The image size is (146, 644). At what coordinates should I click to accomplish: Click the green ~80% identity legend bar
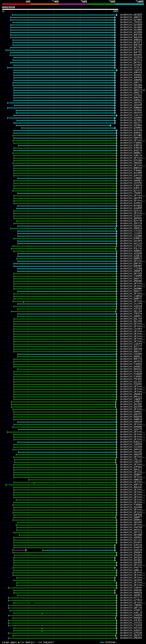click(x=101, y=4)
